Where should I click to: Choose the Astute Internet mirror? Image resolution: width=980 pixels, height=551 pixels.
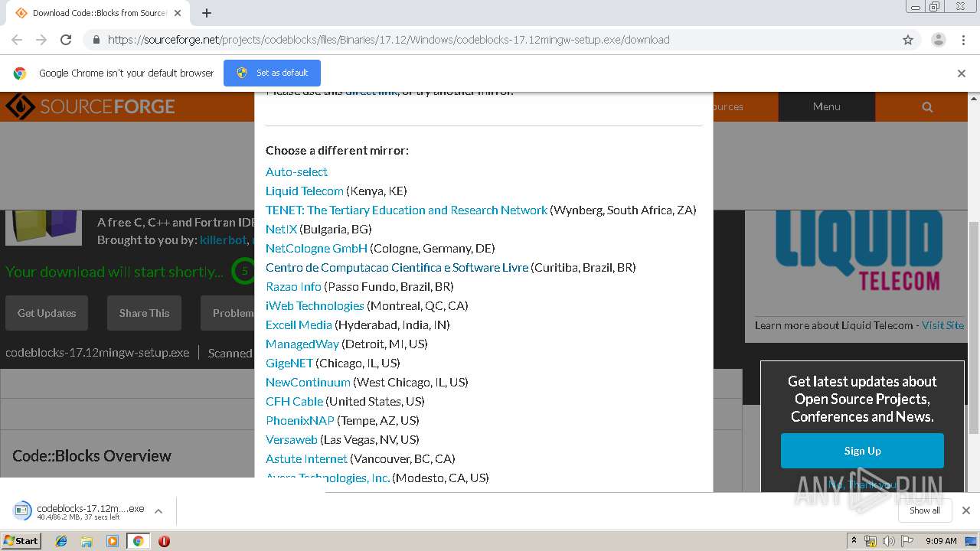(x=306, y=458)
